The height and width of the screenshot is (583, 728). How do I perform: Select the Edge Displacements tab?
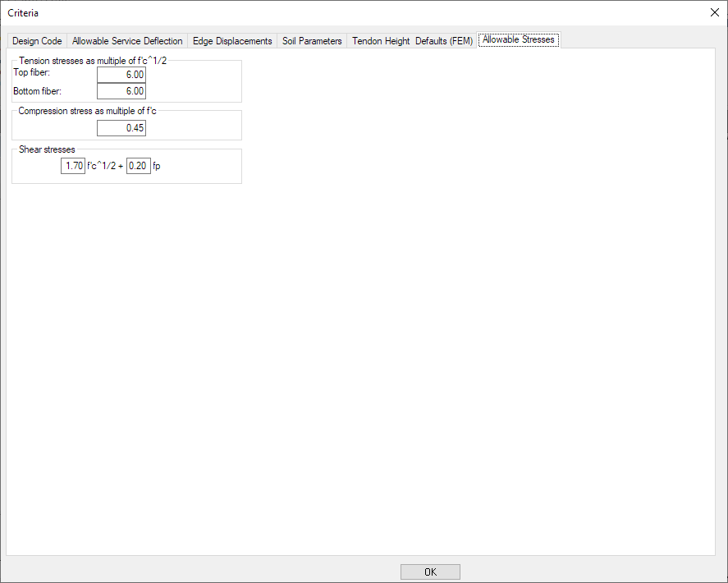[x=232, y=41]
